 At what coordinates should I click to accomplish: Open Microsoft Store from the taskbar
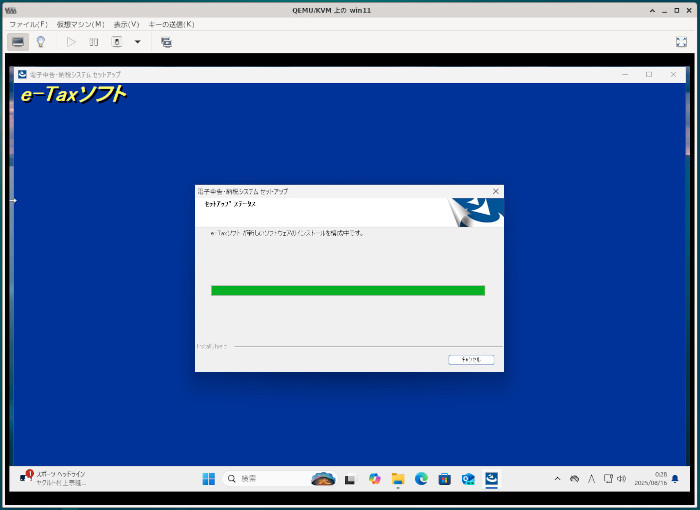(445, 479)
